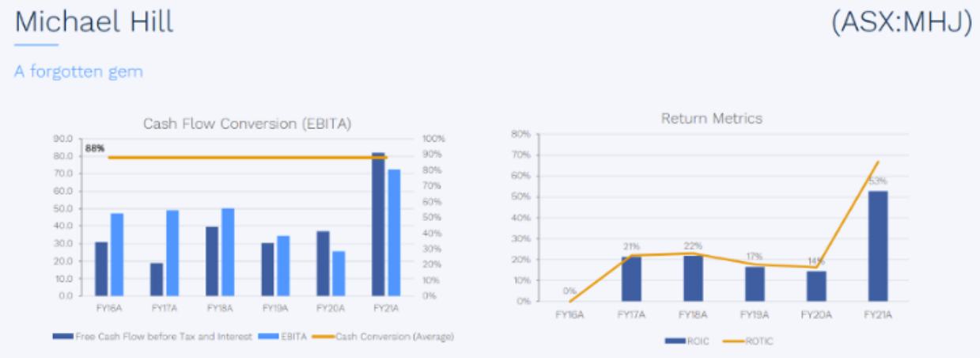Click the FY18A ROIC bar labeled 22%

[x=692, y=277]
